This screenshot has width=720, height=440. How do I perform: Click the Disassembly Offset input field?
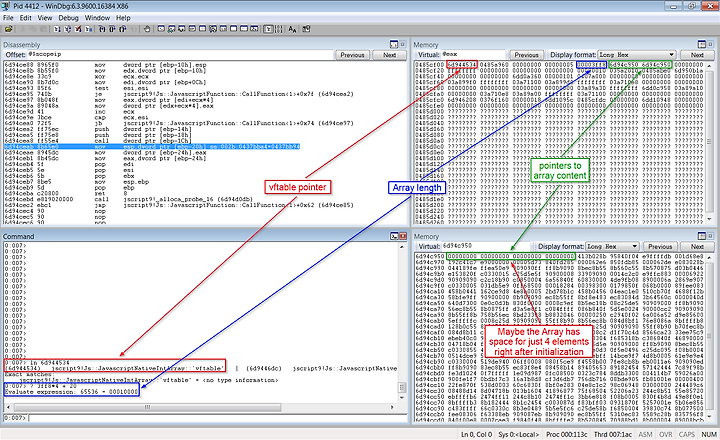pyautogui.click(x=180, y=54)
